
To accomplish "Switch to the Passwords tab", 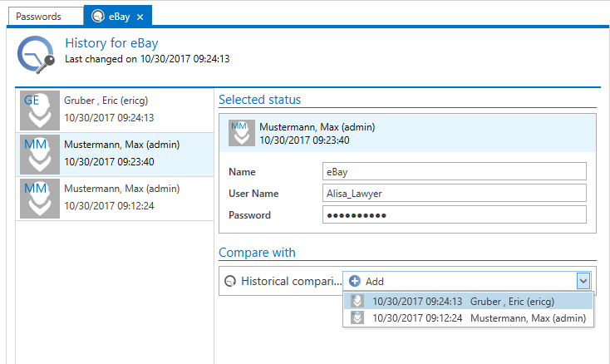I will click(x=46, y=17).
